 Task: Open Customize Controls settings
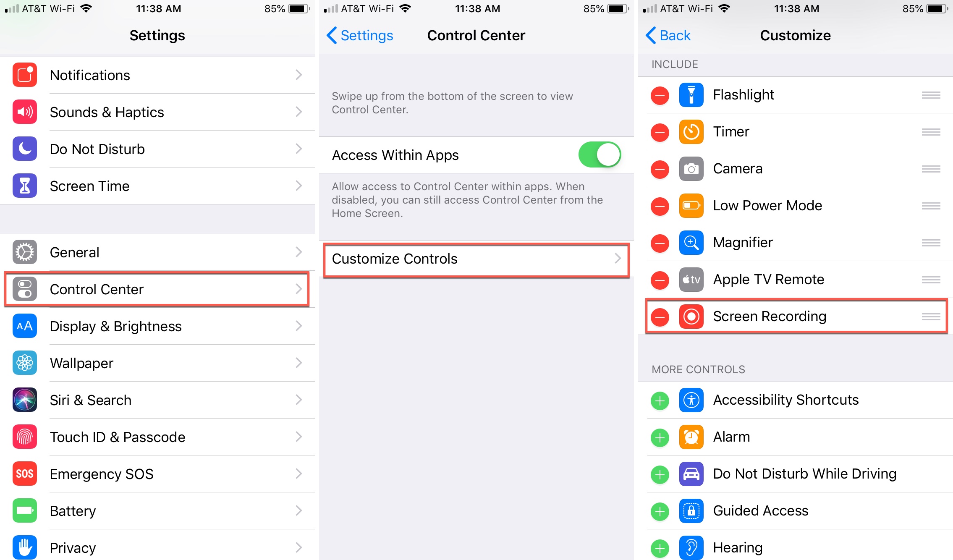(x=476, y=259)
